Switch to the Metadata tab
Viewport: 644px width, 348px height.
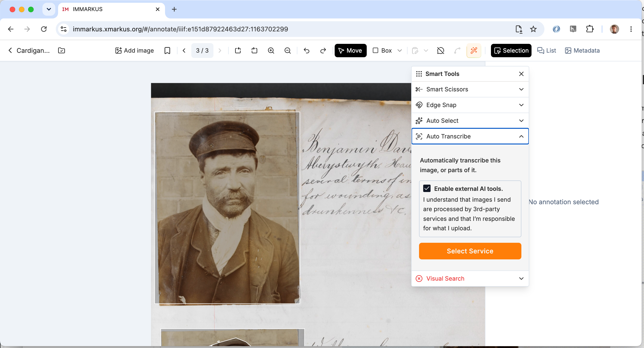pos(582,51)
